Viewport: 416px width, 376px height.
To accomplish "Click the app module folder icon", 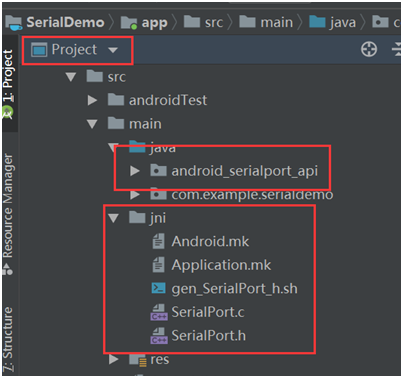I will pyautogui.click(x=129, y=23).
